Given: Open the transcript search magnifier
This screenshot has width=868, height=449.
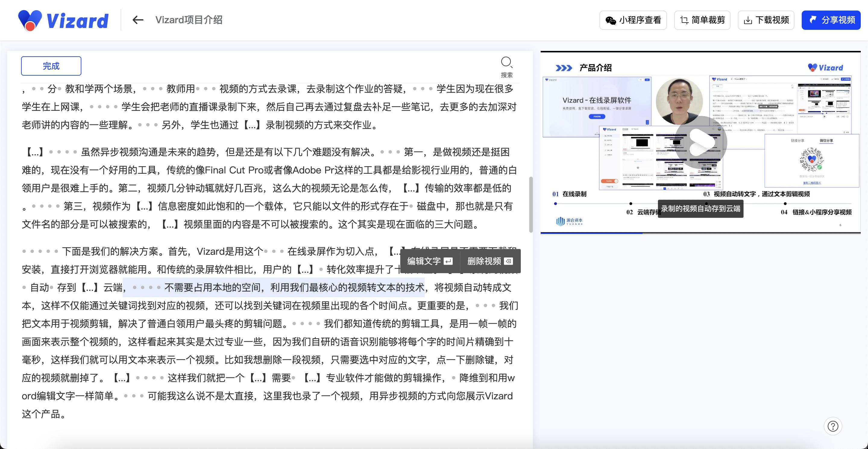Looking at the screenshot, I should [506, 62].
